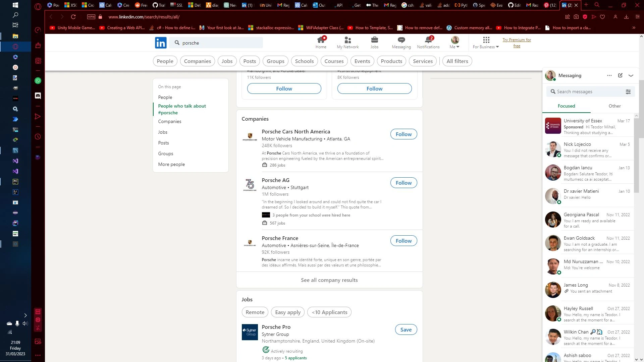
Task: Filter results by People
Action: [x=165, y=61]
